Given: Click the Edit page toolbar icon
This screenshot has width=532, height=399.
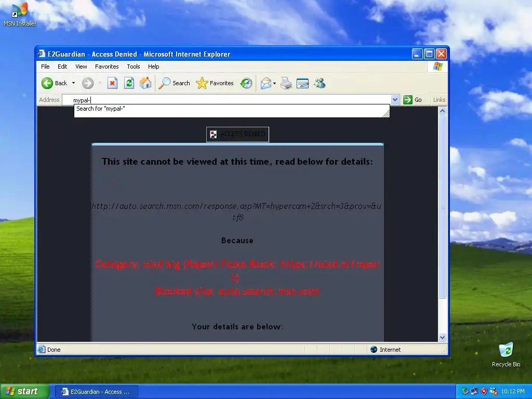Looking at the screenshot, I should click(x=303, y=83).
